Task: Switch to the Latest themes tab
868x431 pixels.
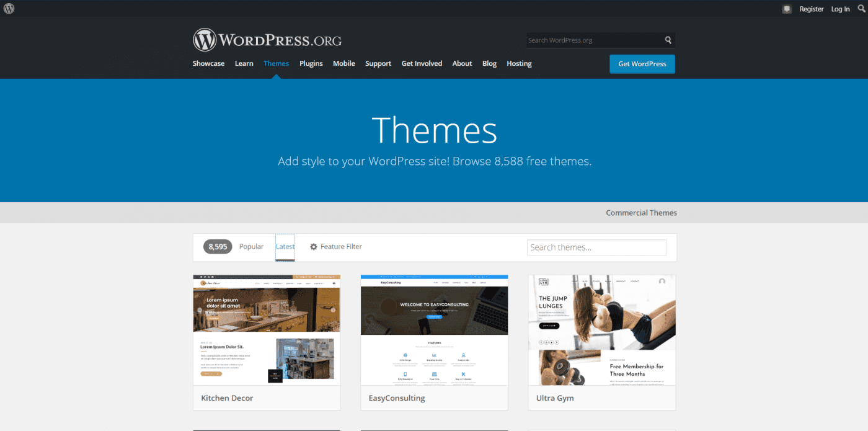Action: (285, 247)
